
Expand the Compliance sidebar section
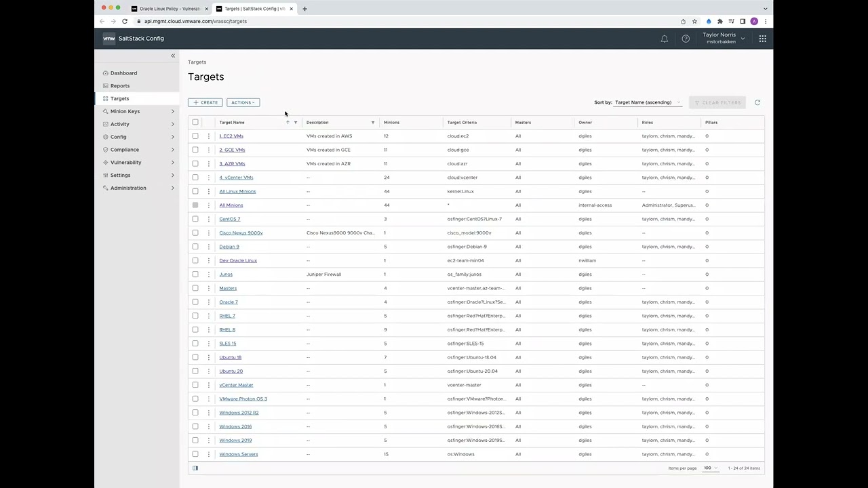[x=172, y=150]
